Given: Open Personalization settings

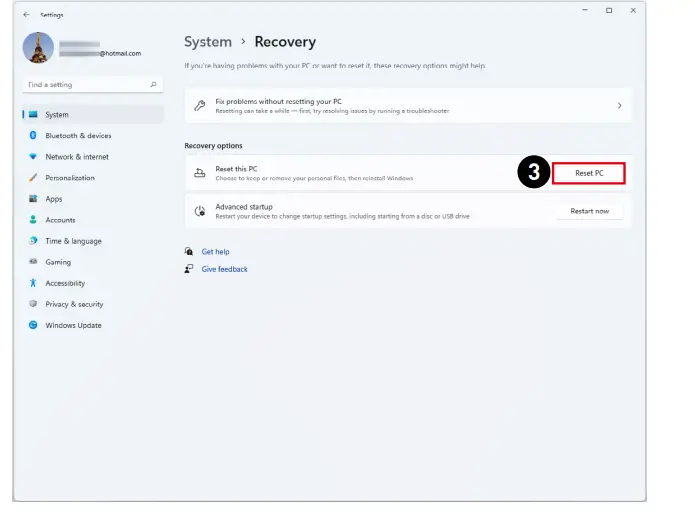Looking at the screenshot, I should click(x=93, y=178).
